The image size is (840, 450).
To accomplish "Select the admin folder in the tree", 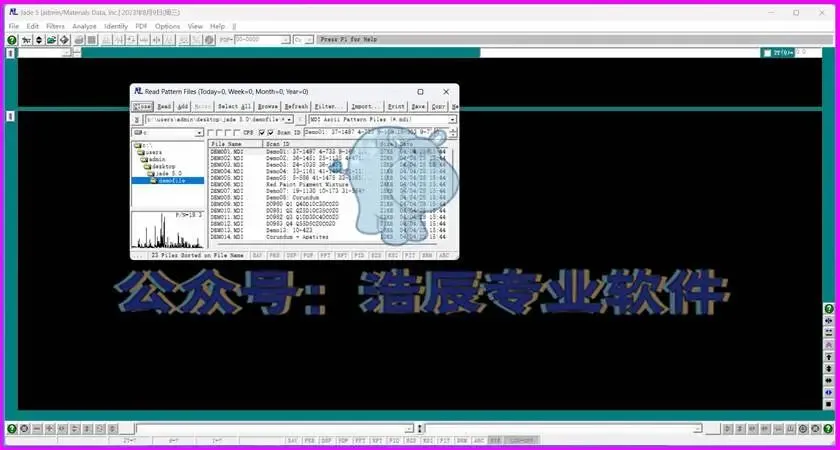I will pyautogui.click(x=153, y=159).
